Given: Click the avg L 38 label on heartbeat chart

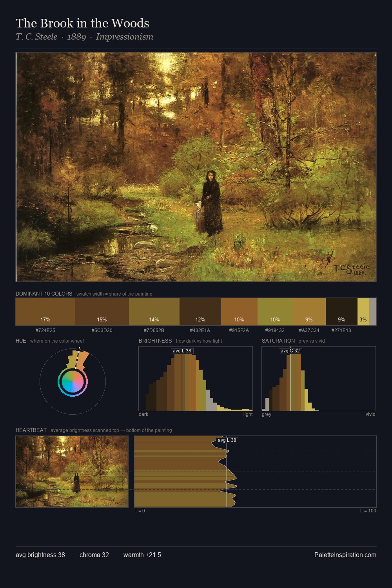Looking at the screenshot, I should point(227,440).
